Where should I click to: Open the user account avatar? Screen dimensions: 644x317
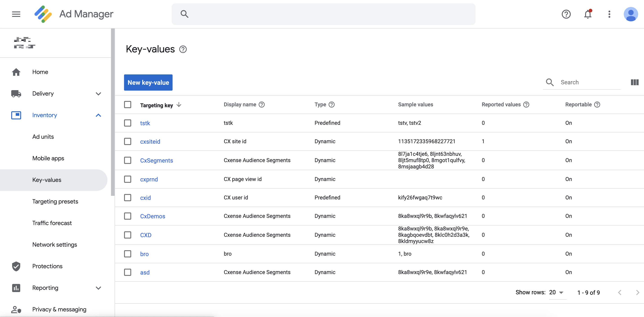(x=631, y=14)
